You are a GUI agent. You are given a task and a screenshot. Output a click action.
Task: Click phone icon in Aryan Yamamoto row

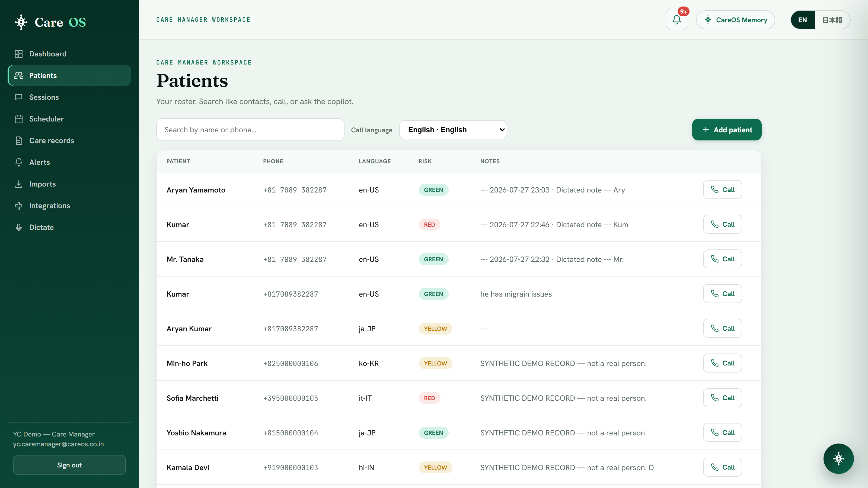point(715,190)
